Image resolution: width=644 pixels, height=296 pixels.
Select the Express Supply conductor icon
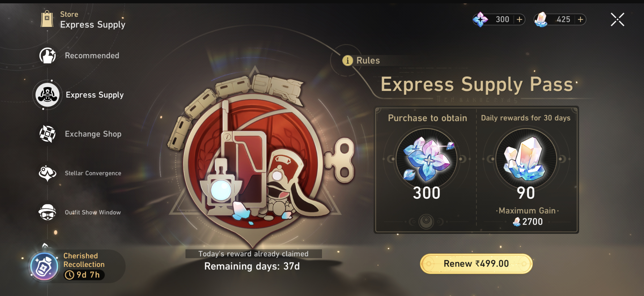[47, 95]
